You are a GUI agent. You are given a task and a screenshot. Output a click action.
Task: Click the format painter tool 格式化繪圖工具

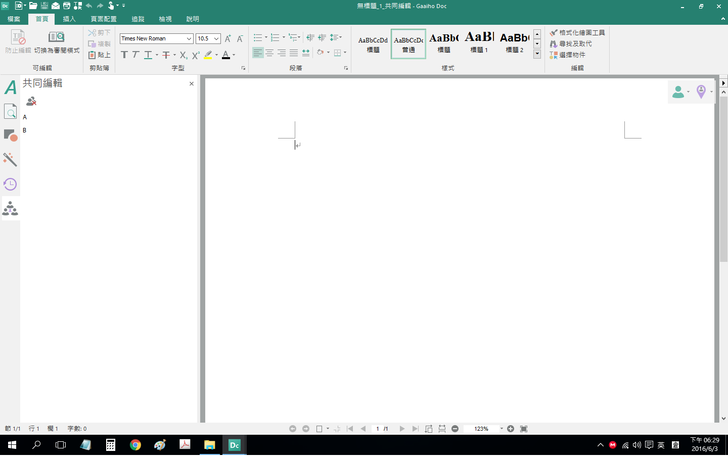point(576,33)
